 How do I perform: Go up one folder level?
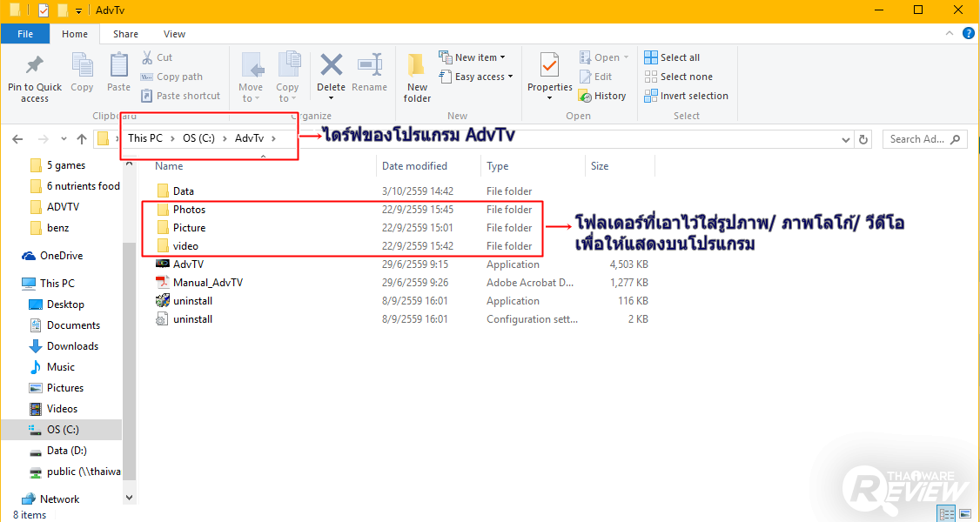(x=82, y=139)
